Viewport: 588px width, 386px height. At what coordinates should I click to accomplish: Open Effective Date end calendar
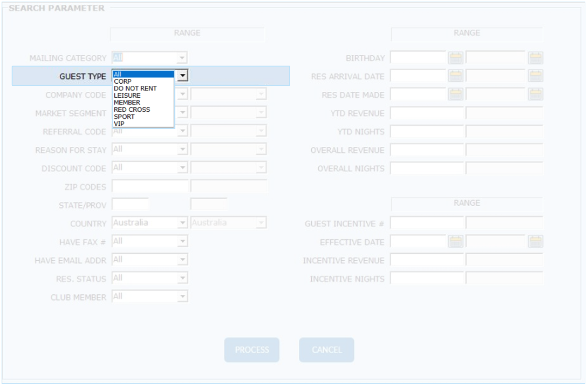[x=535, y=242]
